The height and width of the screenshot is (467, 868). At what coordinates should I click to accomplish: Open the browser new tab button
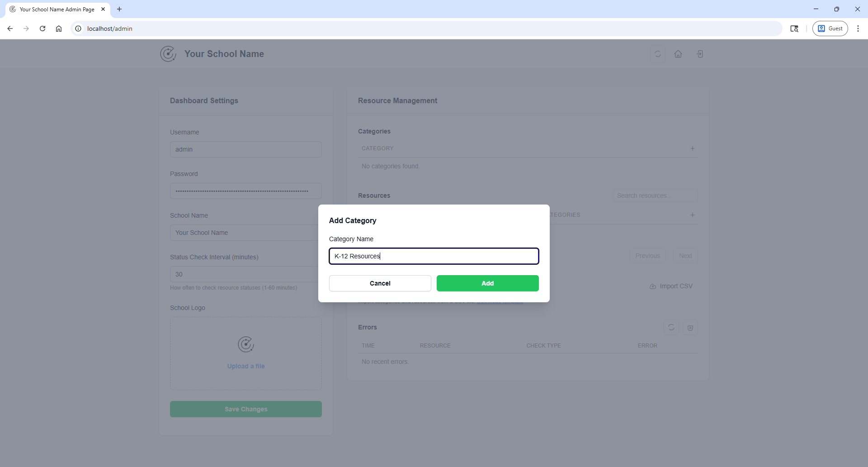click(x=119, y=9)
